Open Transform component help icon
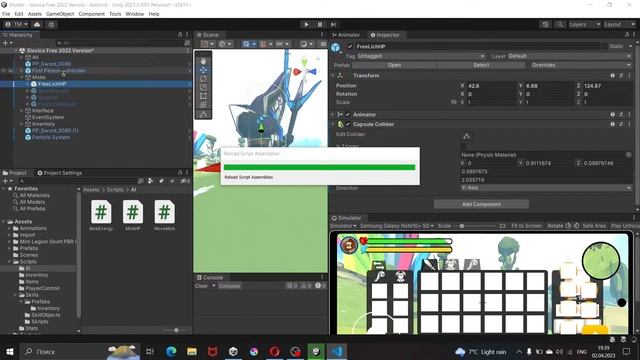Image resolution: width=640 pixels, height=360 pixels. point(613,76)
